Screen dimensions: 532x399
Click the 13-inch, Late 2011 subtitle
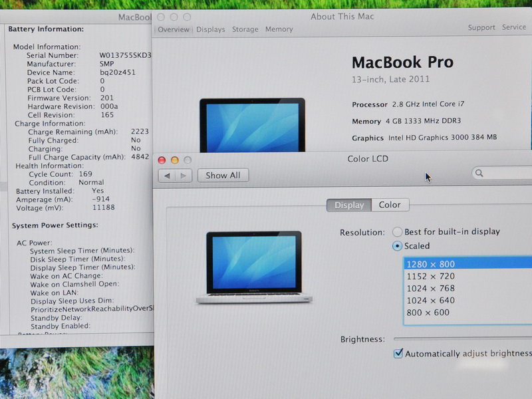[x=390, y=79]
